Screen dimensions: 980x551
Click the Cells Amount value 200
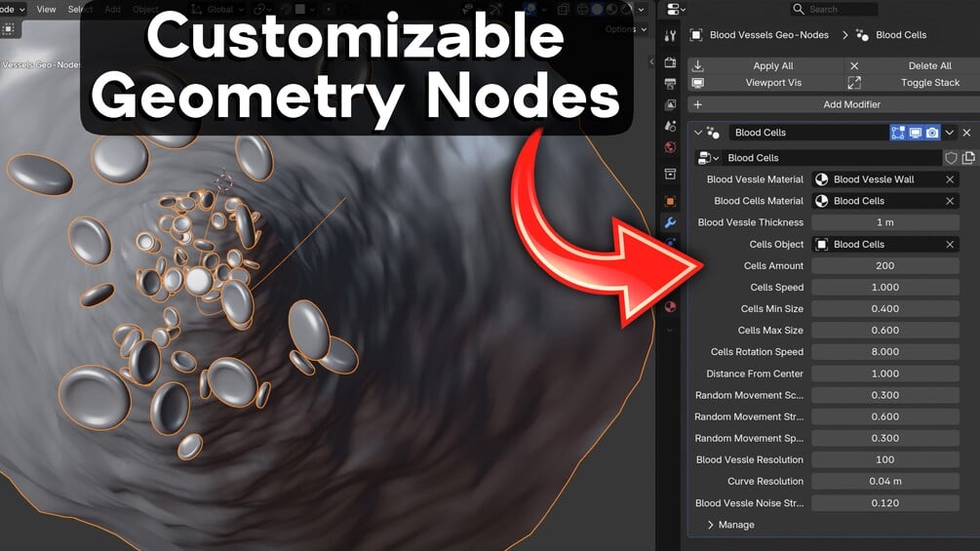(x=885, y=265)
